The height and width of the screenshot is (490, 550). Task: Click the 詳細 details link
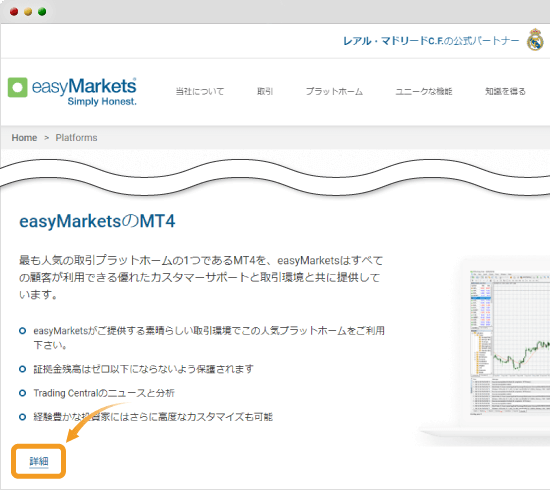39,461
